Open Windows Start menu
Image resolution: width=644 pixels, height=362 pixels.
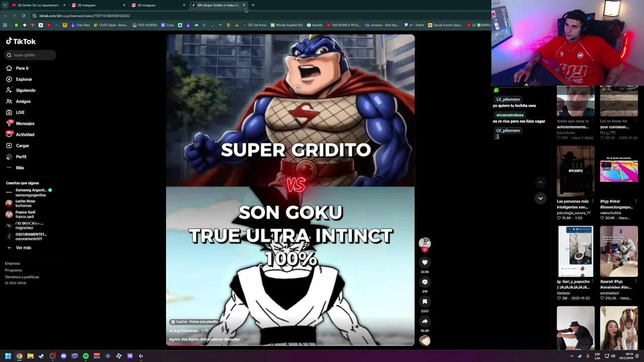[x=8, y=356]
